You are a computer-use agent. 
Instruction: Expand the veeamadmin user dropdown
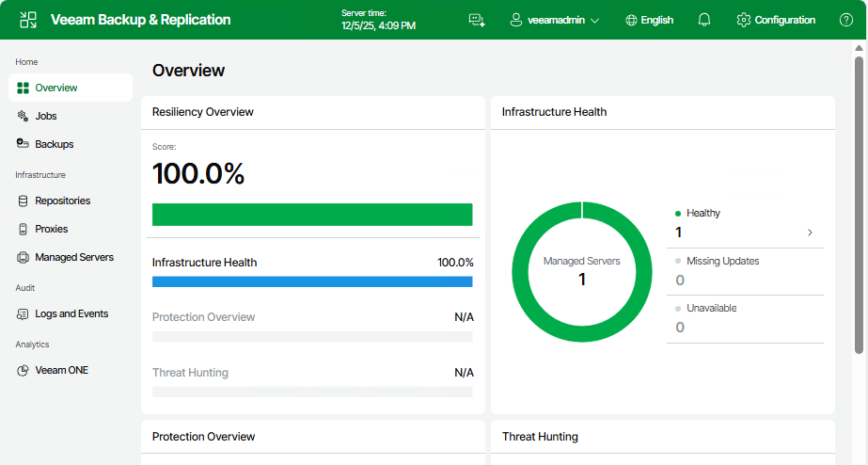(x=554, y=20)
